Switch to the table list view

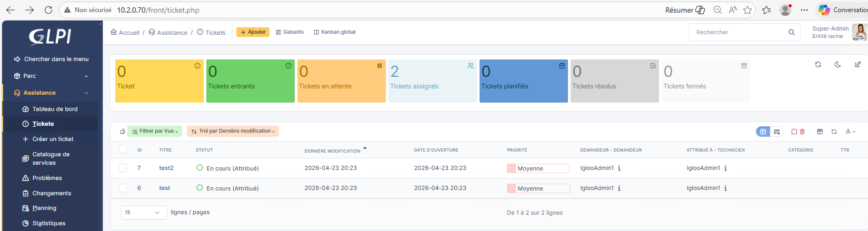tap(763, 132)
